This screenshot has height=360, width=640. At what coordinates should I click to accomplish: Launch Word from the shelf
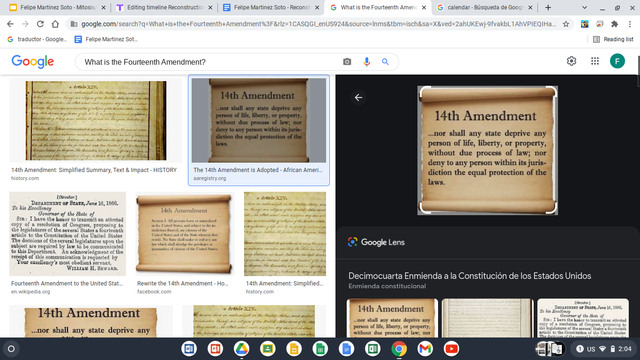tap(189, 349)
